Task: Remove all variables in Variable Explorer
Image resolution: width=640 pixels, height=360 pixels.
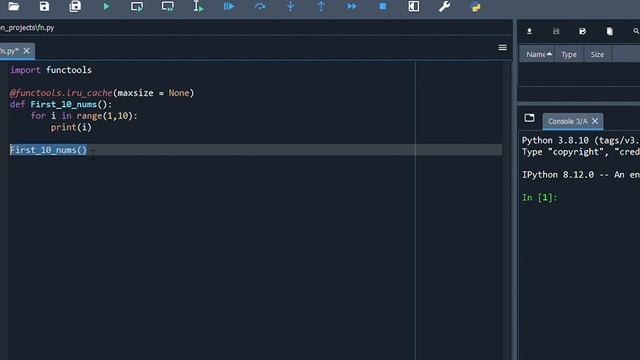Action: 609,31
